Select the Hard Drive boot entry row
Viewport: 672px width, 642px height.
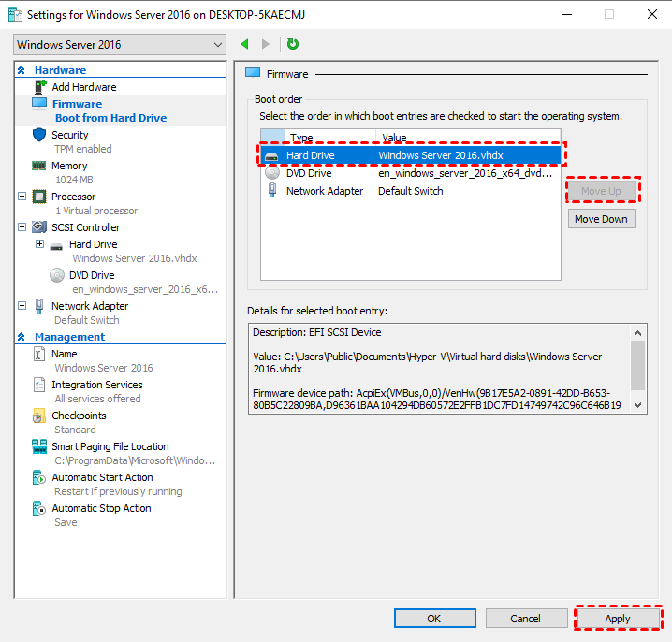click(411, 155)
